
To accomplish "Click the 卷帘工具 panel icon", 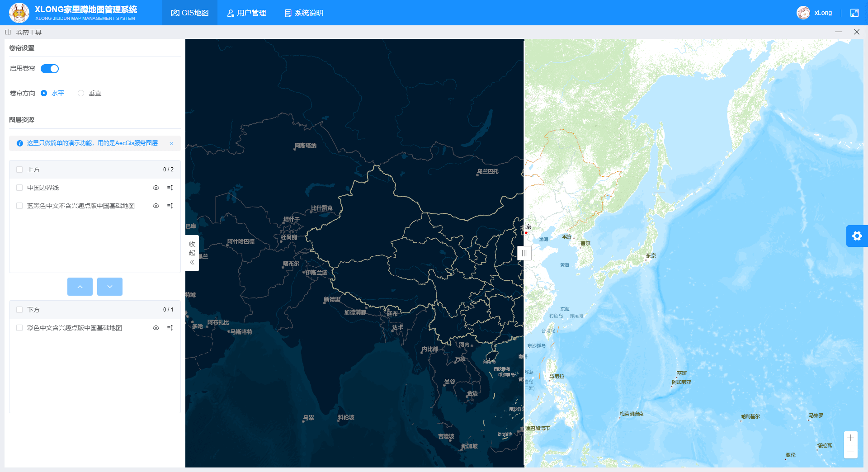I will pos(8,32).
